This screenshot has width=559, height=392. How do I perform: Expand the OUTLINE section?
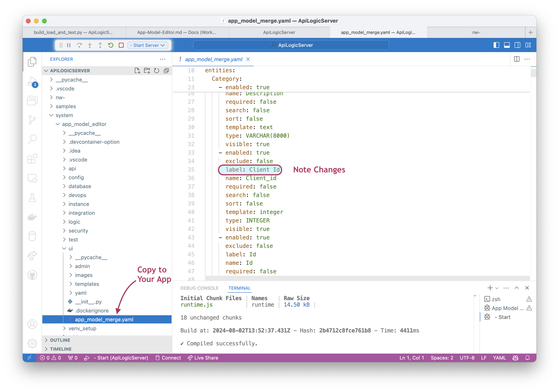coord(107,340)
